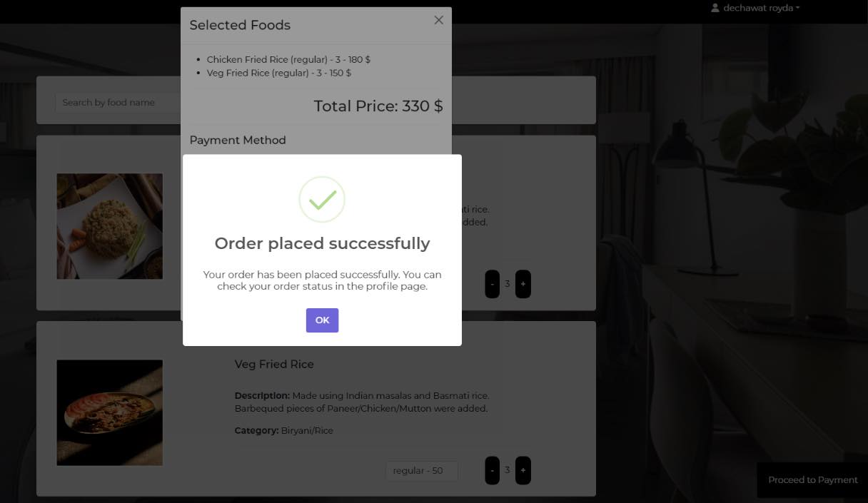Click the Veg Fried Rice quantity value
The height and width of the screenshot is (503, 868).
(508, 470)
